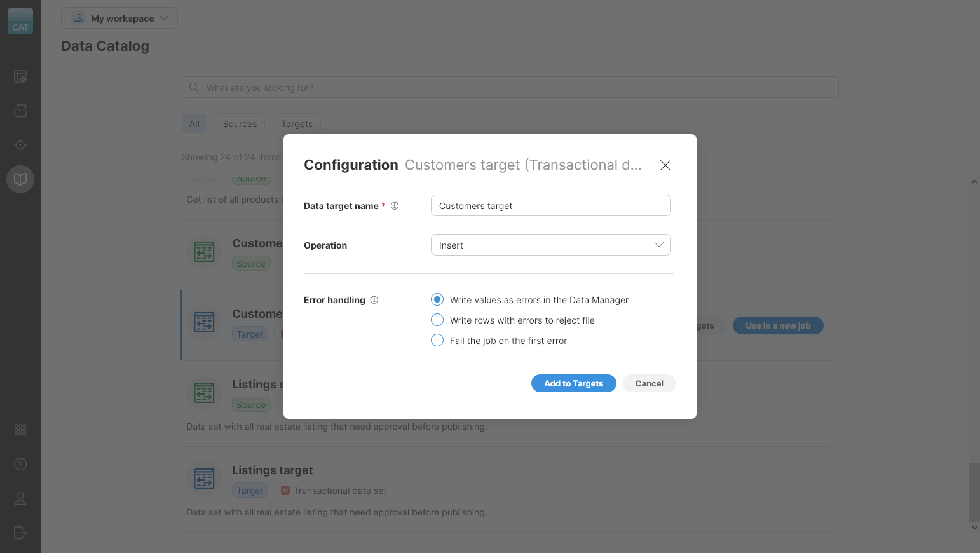Open the user profile icon

point(20,498)
